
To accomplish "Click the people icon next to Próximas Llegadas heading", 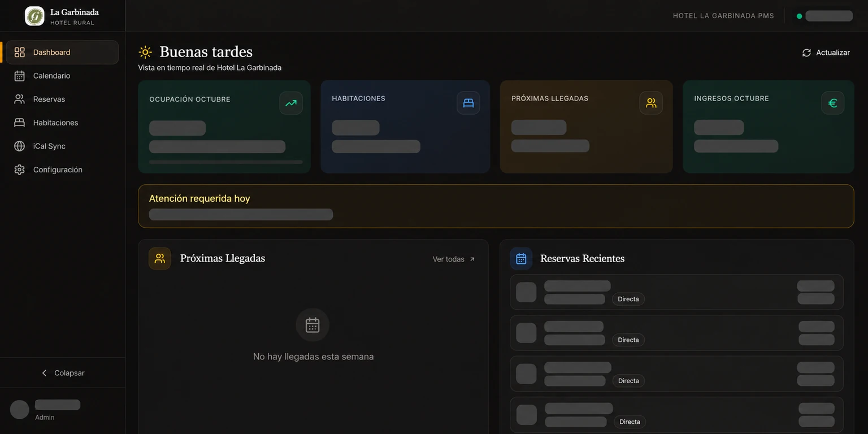I will (160, 258).
